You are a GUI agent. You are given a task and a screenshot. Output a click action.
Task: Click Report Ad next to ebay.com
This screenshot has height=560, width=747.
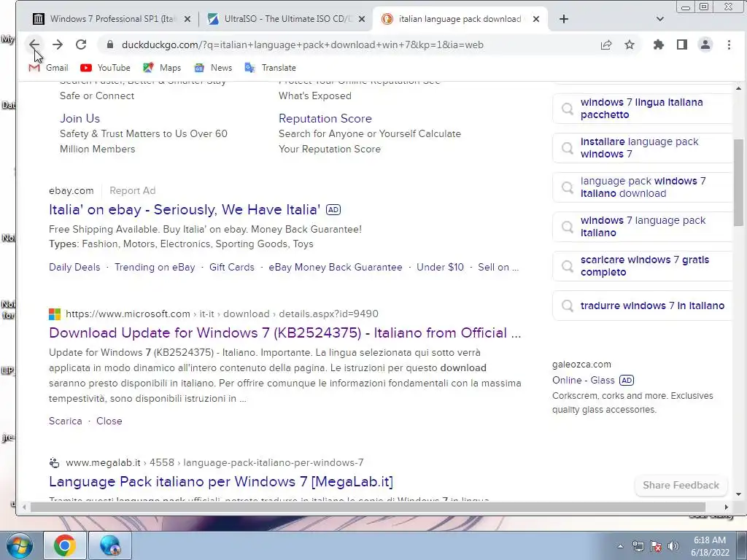(133, 190)
